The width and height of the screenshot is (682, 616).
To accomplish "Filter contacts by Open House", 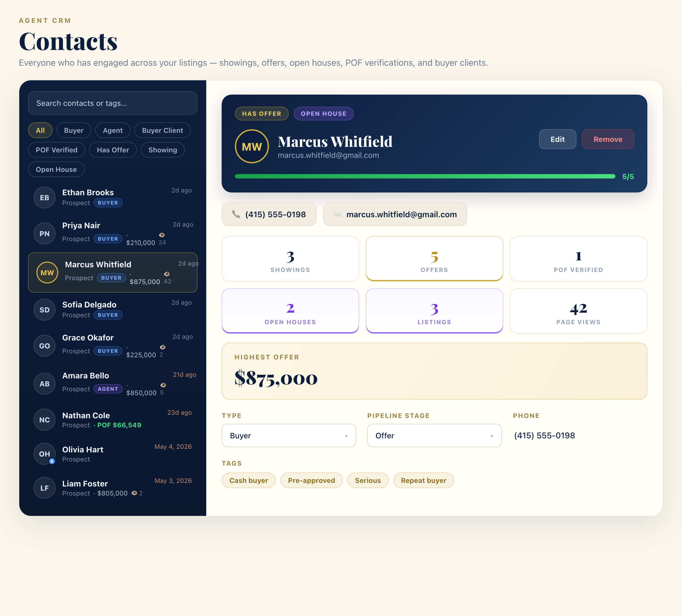I will 56,169.
